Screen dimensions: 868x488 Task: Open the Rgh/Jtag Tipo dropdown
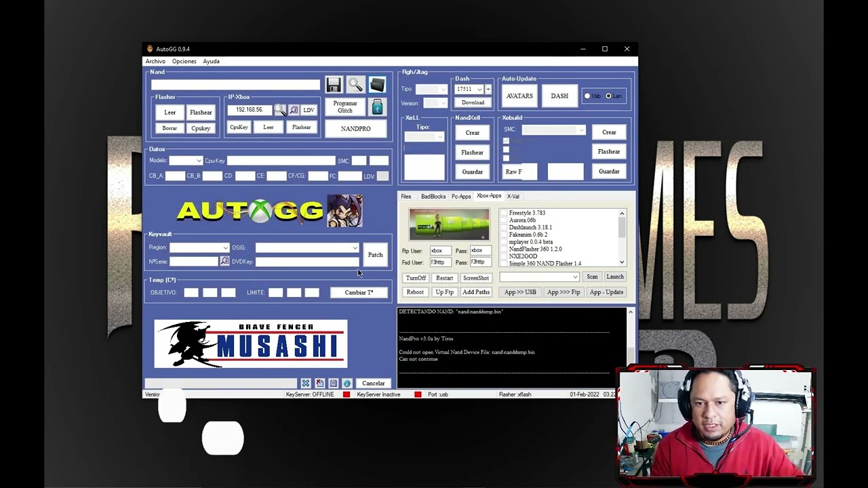(431, 89)
